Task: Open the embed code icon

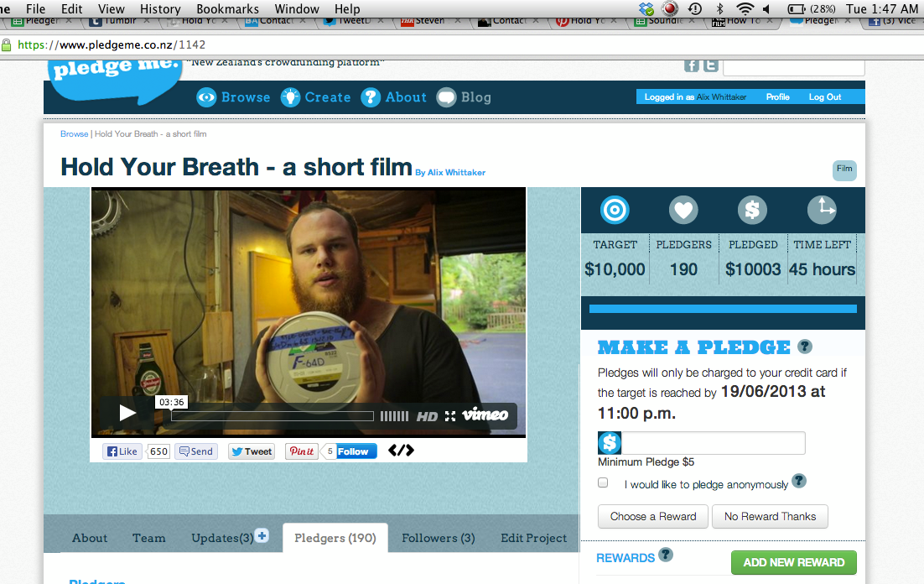Action: [x=401, y=451]
